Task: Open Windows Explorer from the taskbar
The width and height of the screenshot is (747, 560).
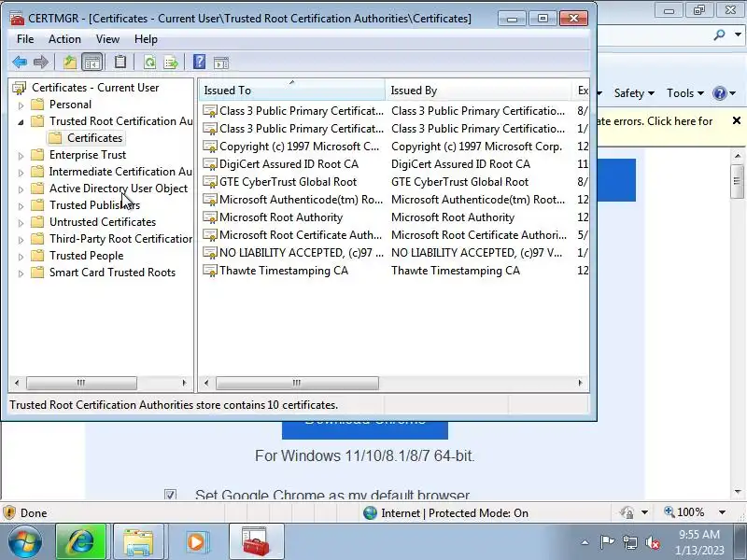Action: coord(138,541)
